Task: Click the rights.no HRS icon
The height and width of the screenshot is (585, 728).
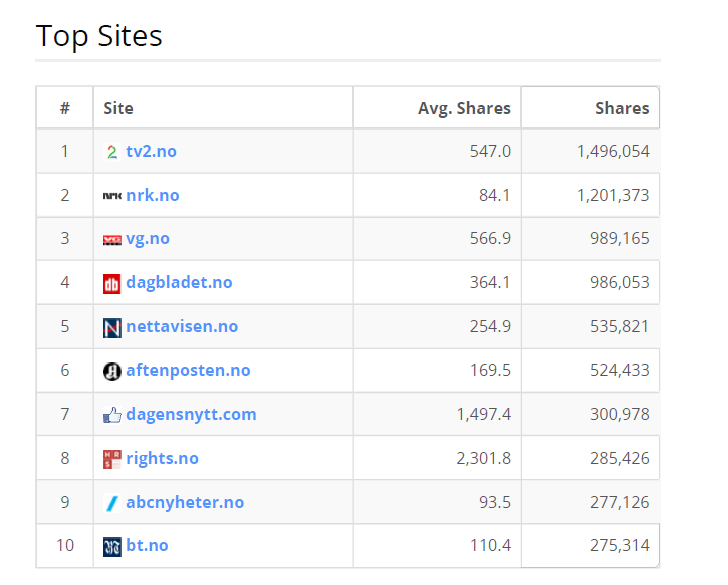Action: coord(112,459)
